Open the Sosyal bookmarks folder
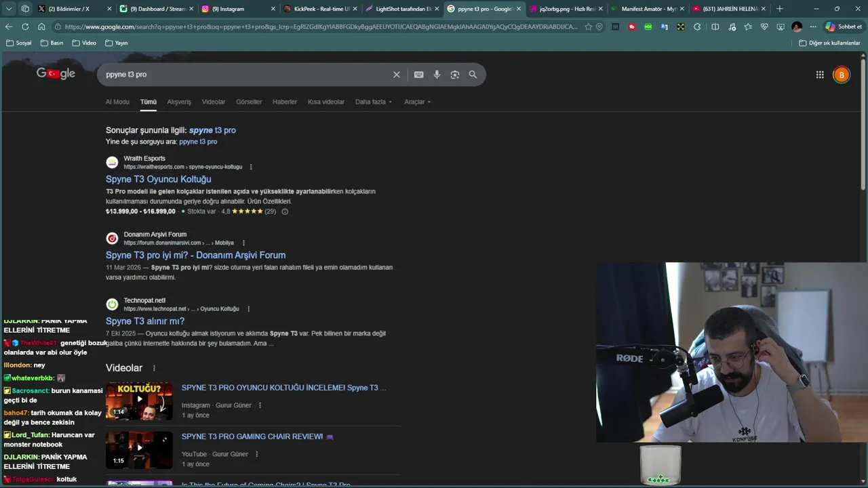This screenshot has width=868, height=488. pyautogui.click(x=18, y=43)
